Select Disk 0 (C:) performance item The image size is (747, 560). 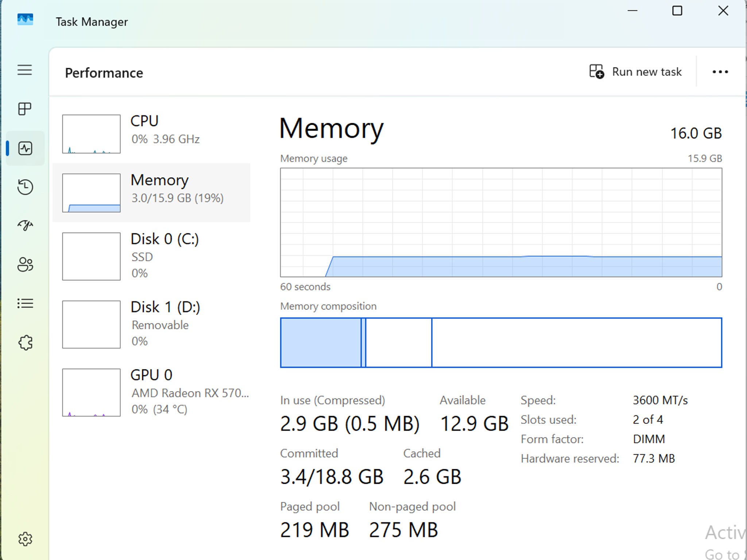click(x=151, y=256)
